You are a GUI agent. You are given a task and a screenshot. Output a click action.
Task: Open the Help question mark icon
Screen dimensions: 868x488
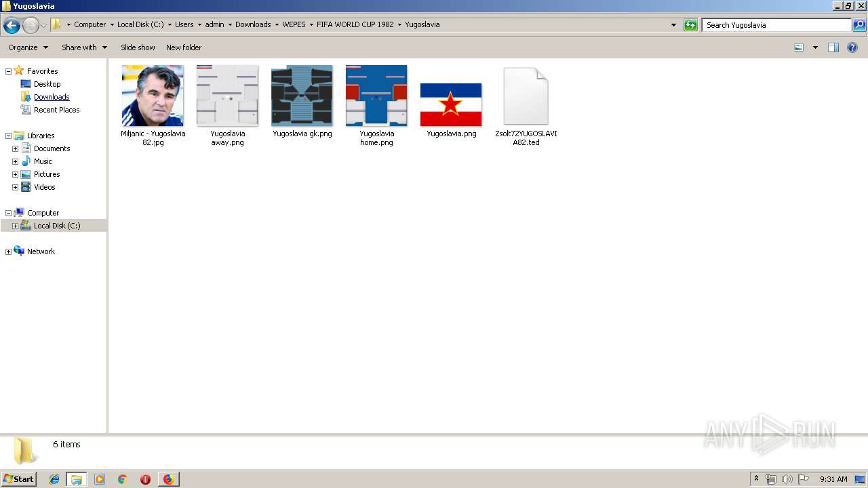point(853,47)
